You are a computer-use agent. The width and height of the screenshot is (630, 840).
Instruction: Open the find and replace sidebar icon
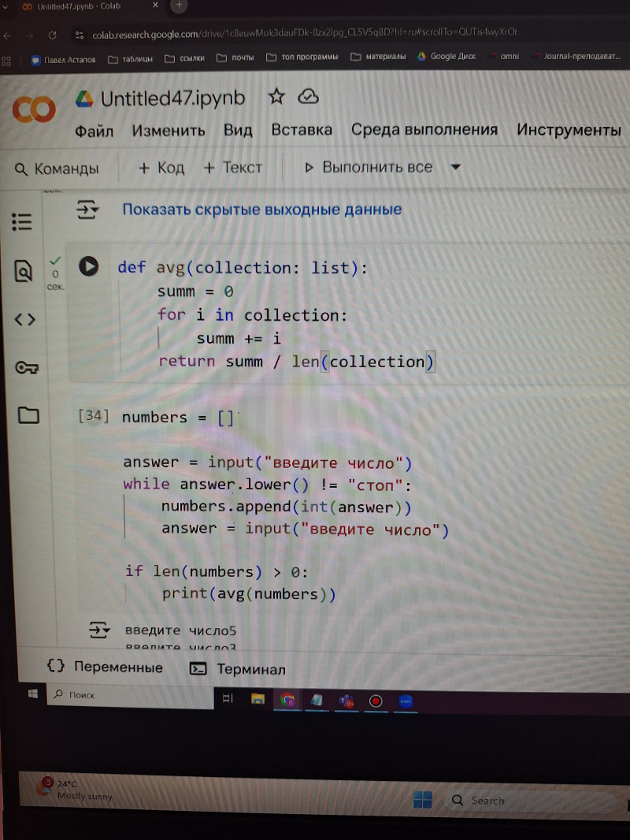pos(24,272)
